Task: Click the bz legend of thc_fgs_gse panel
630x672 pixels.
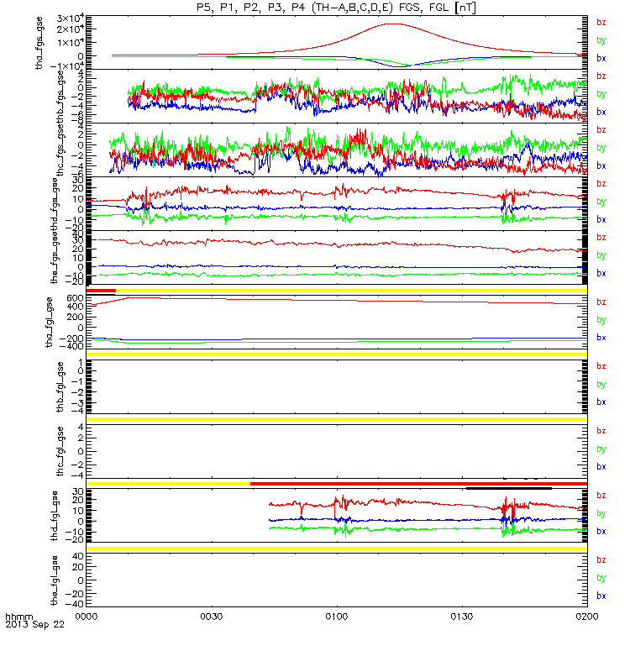Action: (601, 129)
